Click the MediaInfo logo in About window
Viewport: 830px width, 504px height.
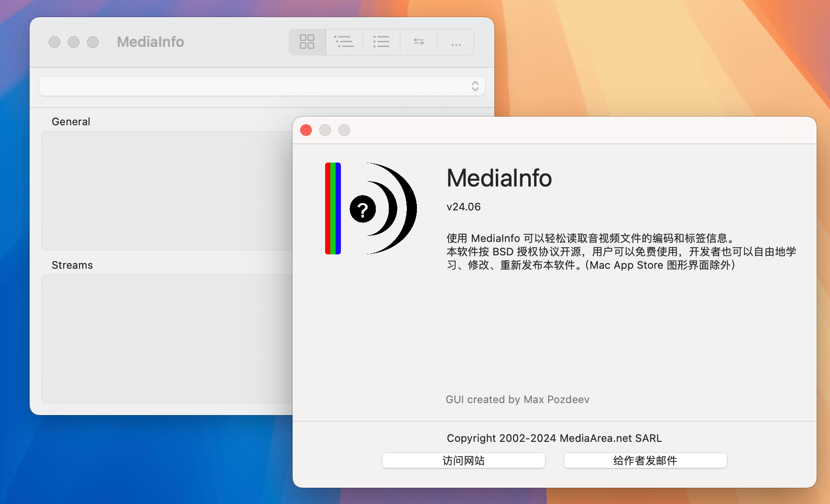pos(371,208)
